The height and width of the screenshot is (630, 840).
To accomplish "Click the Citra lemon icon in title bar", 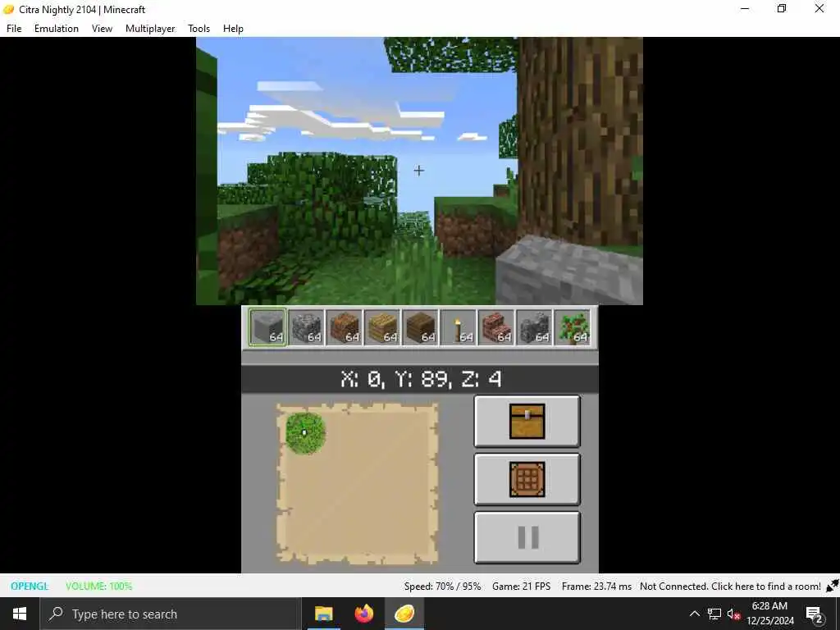I will click(9, 9).
